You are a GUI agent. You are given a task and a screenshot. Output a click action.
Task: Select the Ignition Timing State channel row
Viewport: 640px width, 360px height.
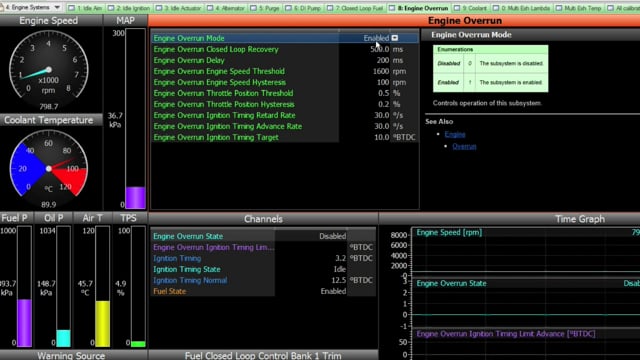[263, 269]
